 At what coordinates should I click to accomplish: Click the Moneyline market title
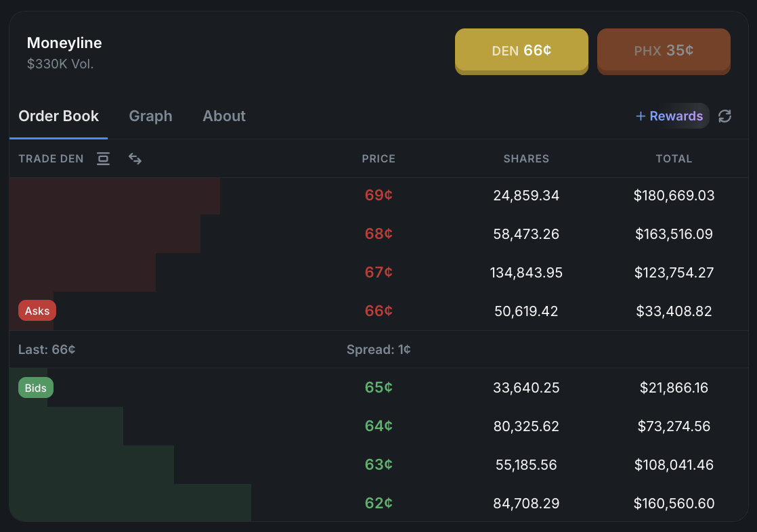coord(64,43)
